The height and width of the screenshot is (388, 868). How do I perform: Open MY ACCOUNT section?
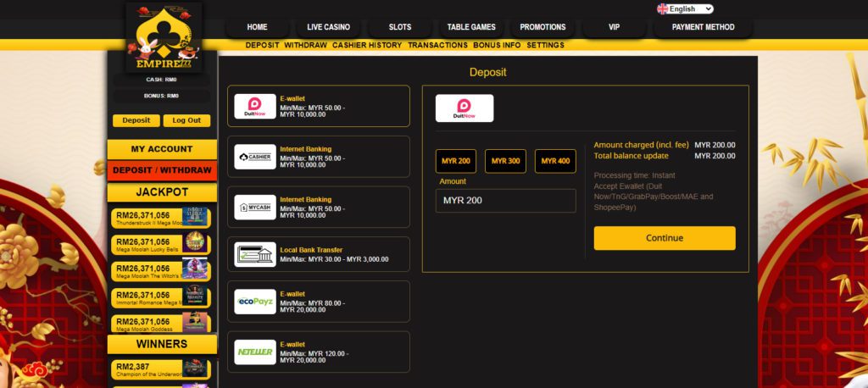162,149
